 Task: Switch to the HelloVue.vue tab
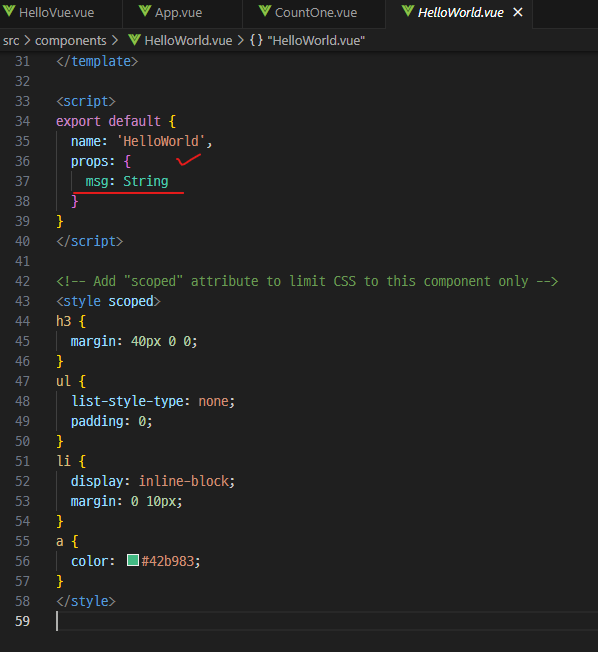coord(56,12)
